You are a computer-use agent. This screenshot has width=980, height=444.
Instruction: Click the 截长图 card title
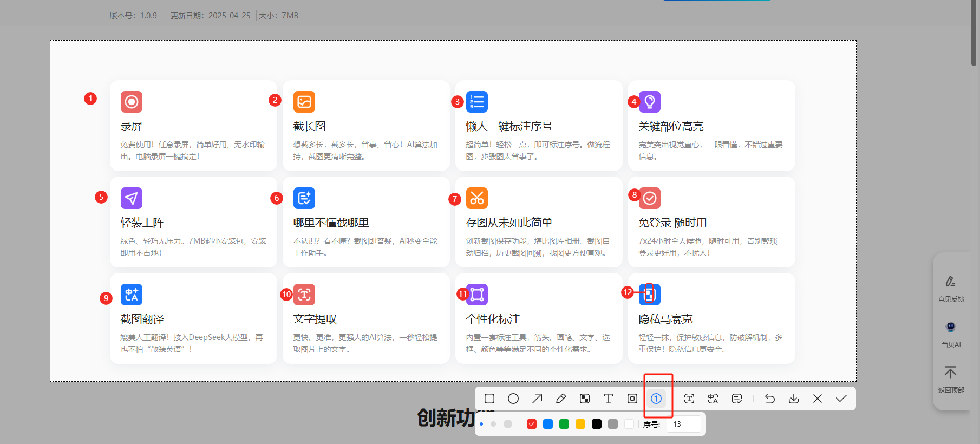(x=309, y=126)
